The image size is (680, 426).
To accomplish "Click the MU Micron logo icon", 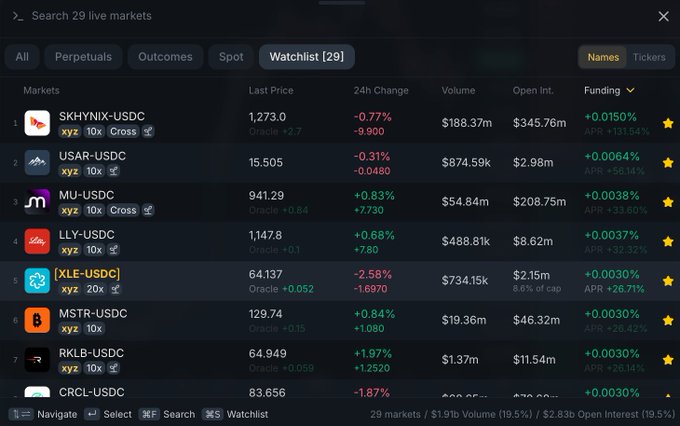I will pyautogui.click(x=37, y=202).
